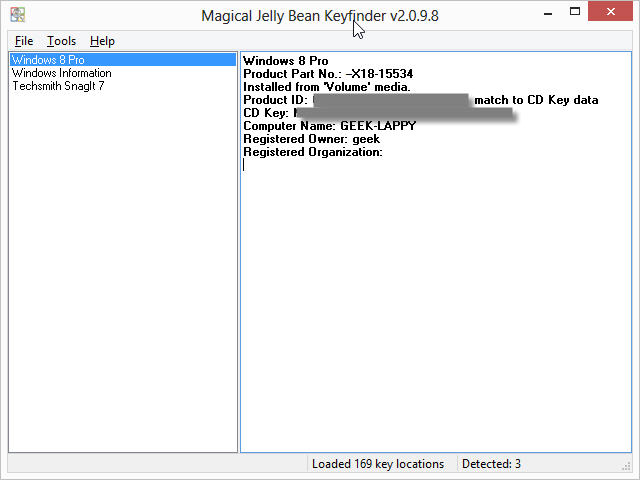Screen dimensions: 640x480
Task: Minimize the Keyfinder window
Action: 548,12
